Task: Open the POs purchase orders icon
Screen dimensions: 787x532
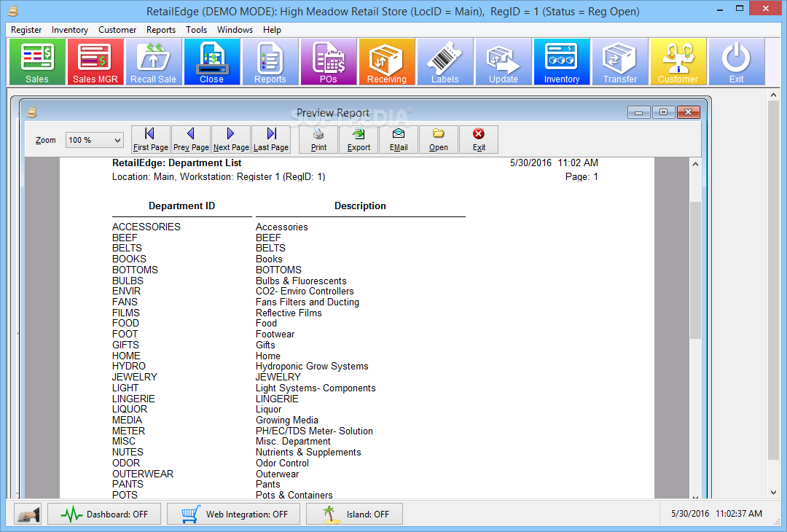Action: [328, 62]
